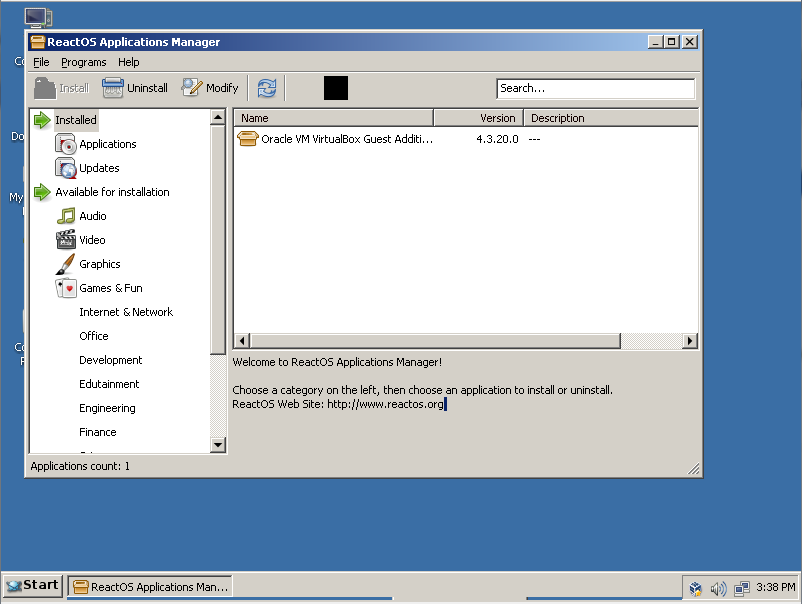Select the Development category
802x604 pixels.
click(x=110, y=361)
